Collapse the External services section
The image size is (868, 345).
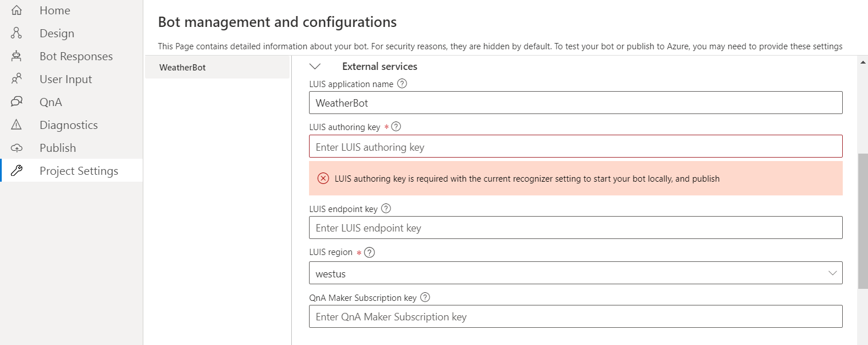click(x=315, y=66)
